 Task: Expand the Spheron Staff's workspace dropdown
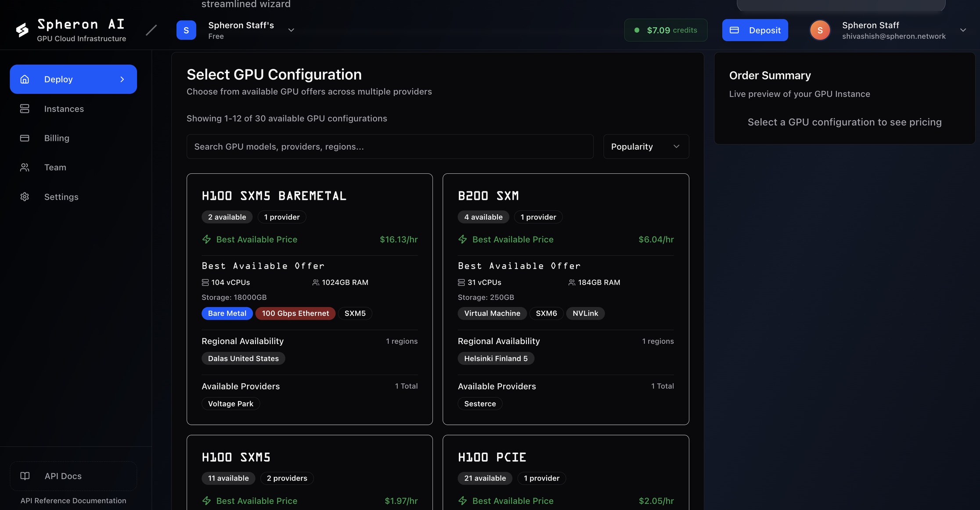tap(291, 30)
